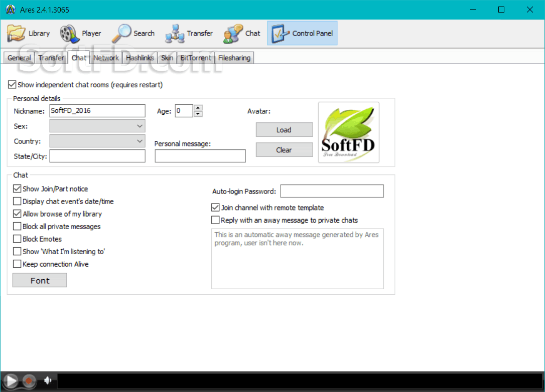
Task: Check Keep connection Alive
Action: pyautogui.click(x=17, y=264)
